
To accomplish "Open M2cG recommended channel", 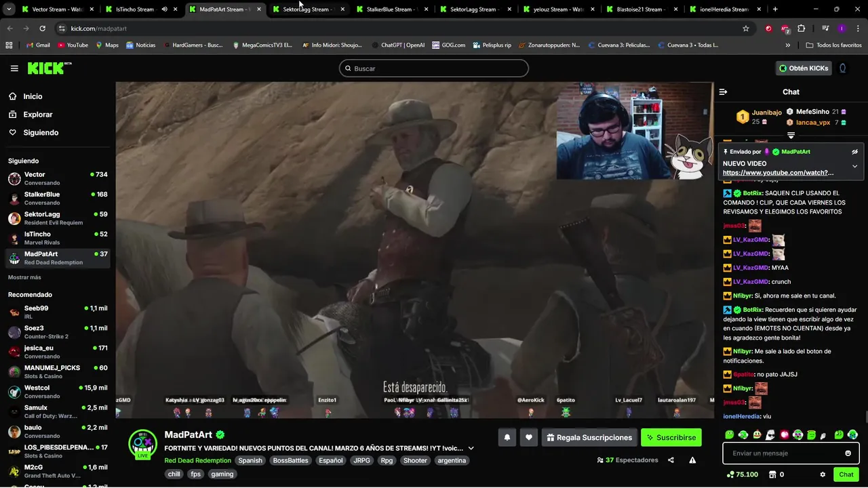I will tap(58, 471).
